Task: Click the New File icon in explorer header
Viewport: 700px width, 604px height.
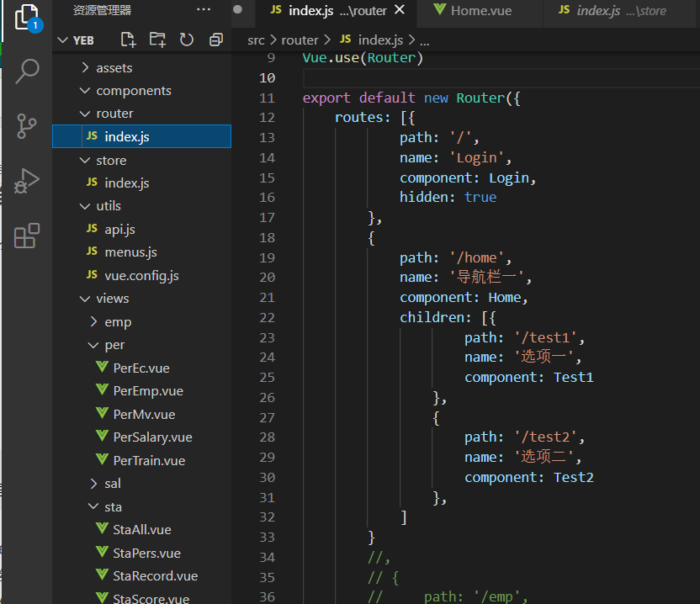Action: point(128,40)
